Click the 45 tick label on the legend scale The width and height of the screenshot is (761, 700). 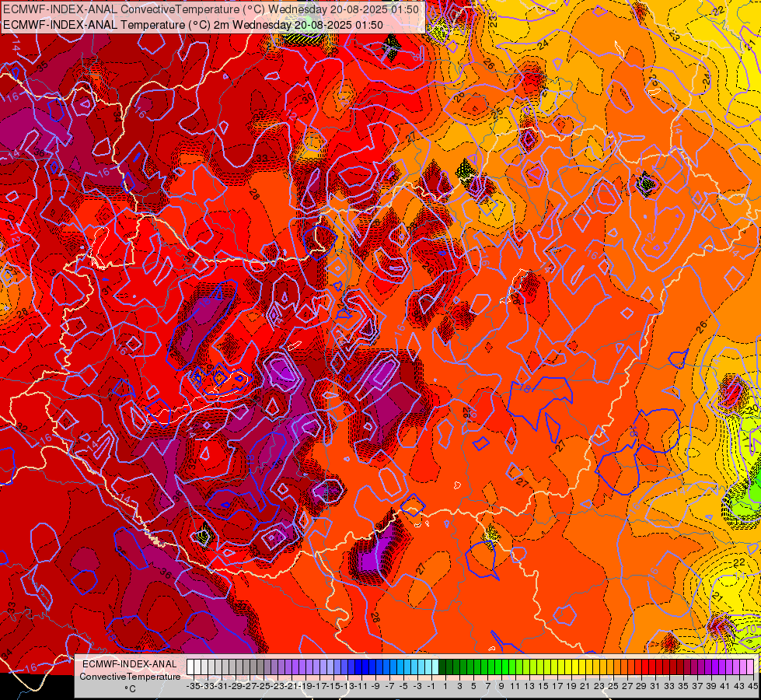[752, 686]
